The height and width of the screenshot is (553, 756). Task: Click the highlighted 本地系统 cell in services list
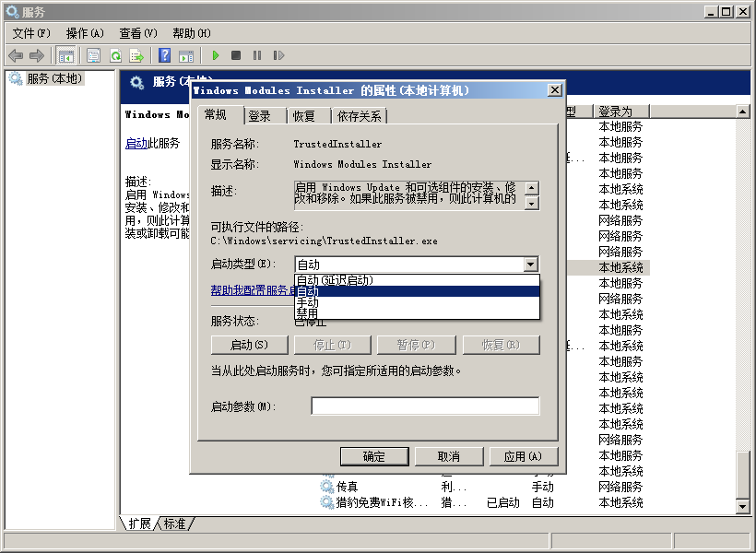[x=621, y=267]
